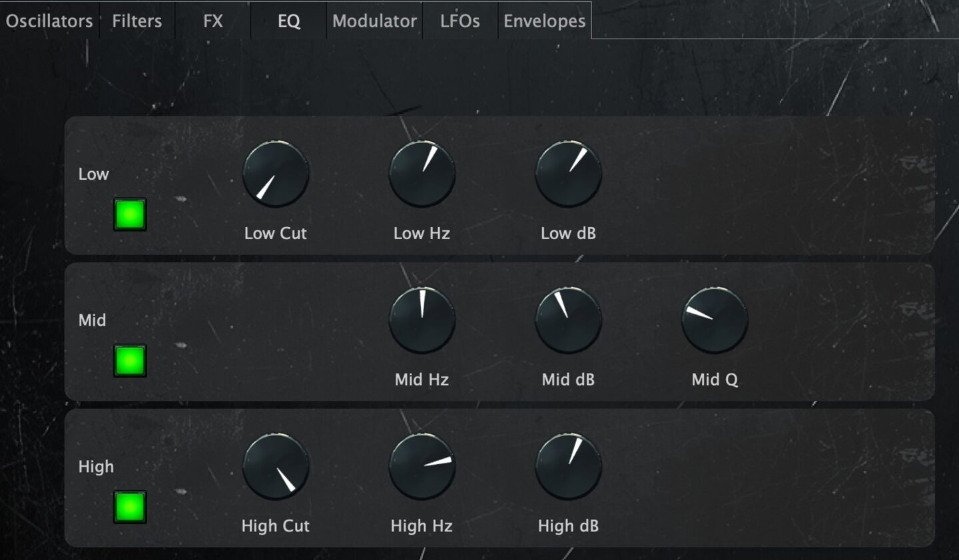Click the EQ tab
959x560 pixels.
click(289, 21)
